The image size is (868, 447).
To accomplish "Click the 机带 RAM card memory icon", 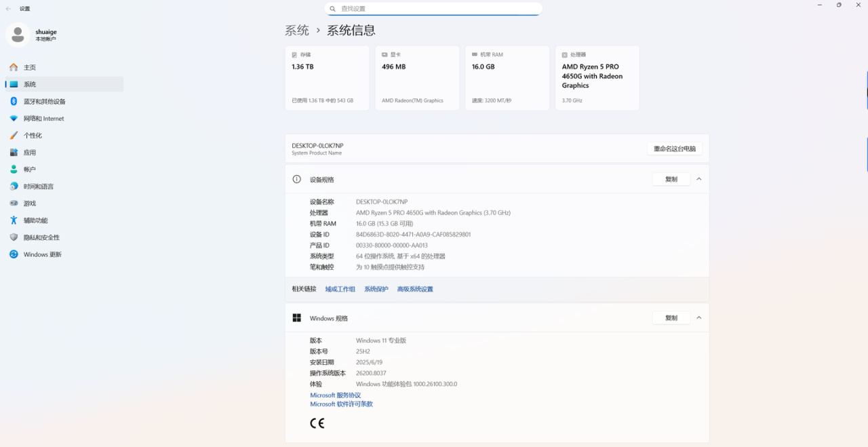I will point(475,54).
